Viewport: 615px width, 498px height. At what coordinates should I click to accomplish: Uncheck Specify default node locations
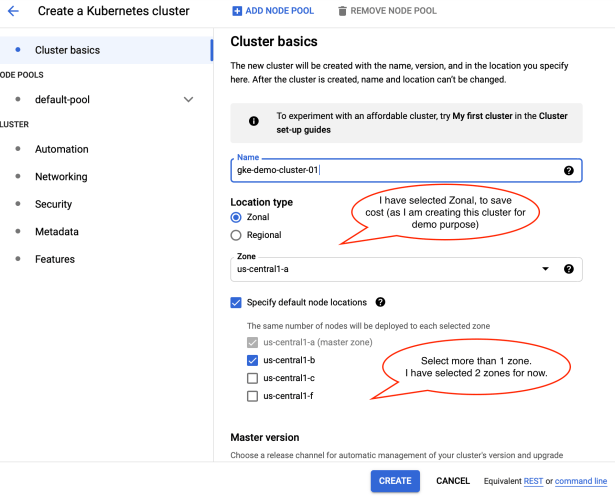(x=236, y=302)
